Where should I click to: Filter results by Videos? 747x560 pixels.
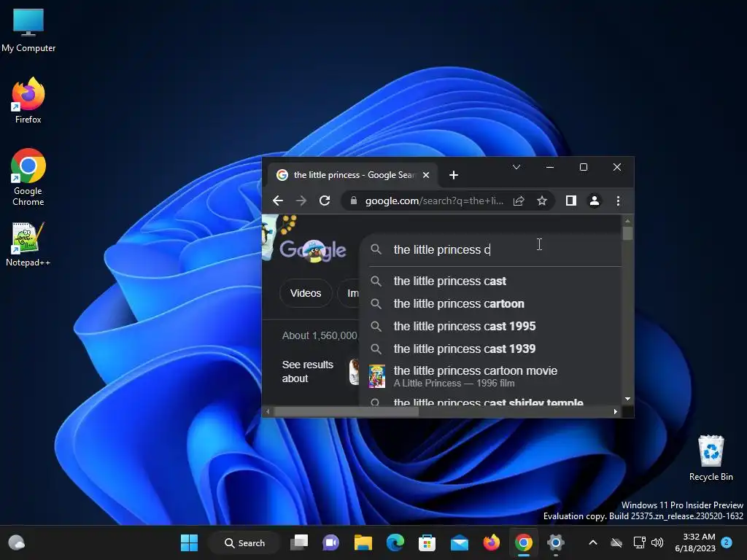306,293
